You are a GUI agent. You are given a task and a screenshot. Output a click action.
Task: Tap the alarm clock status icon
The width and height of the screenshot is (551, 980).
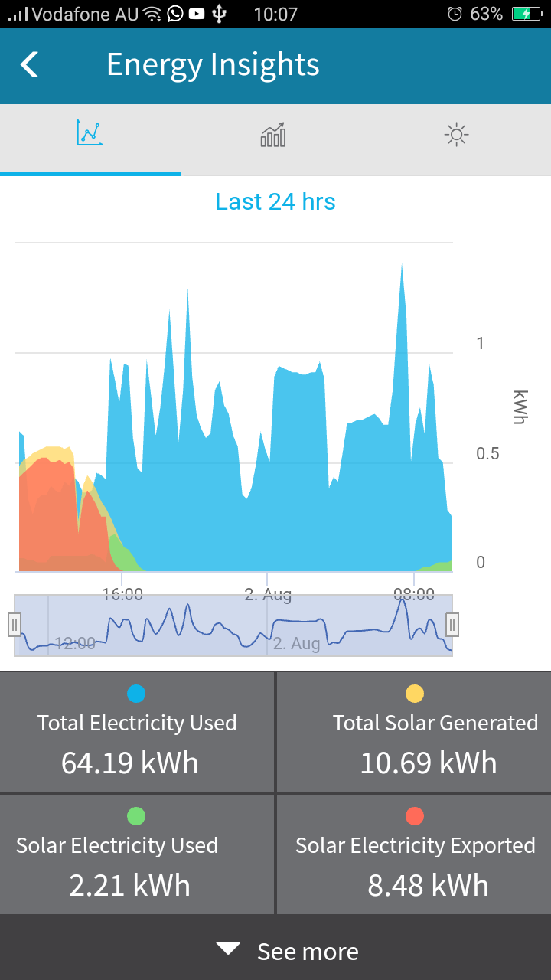tap(455, 14)
